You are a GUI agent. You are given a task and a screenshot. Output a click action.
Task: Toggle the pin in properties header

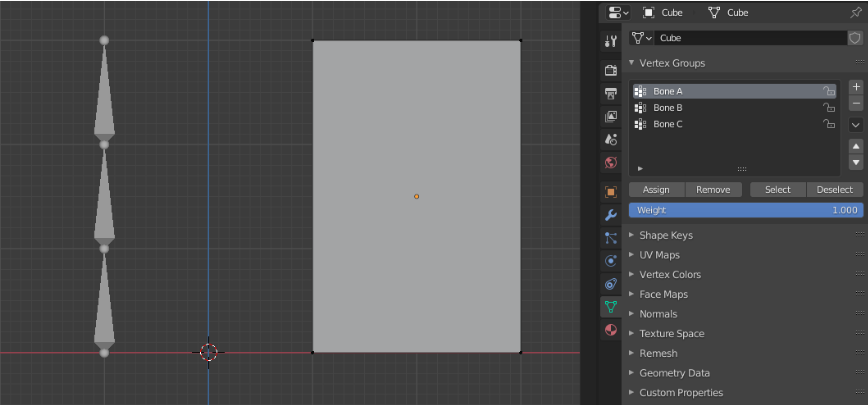click(855, 13)
